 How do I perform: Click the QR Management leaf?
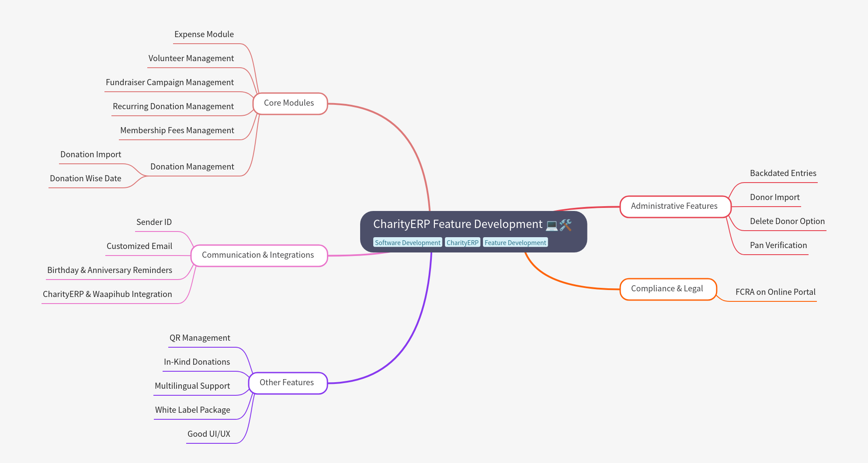200,338
